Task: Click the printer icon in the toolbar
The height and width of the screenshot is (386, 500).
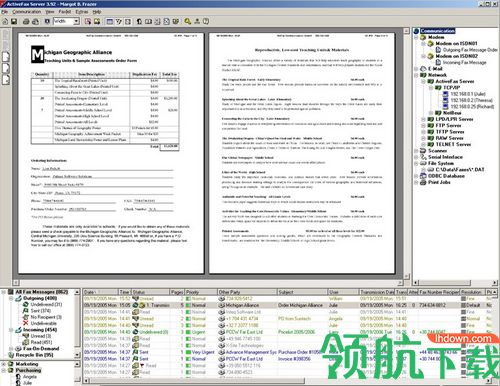Action: 26,21
